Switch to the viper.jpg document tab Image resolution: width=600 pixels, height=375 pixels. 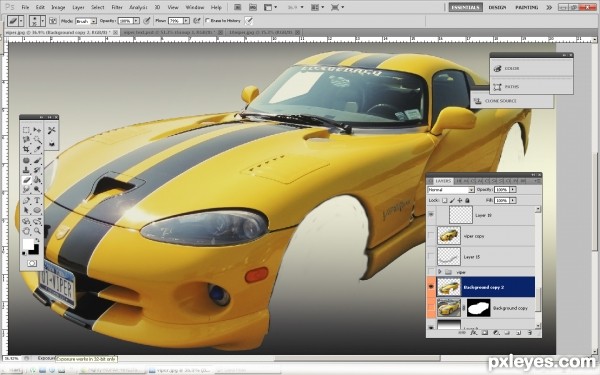pyautogui.click(x=61, y=33)
